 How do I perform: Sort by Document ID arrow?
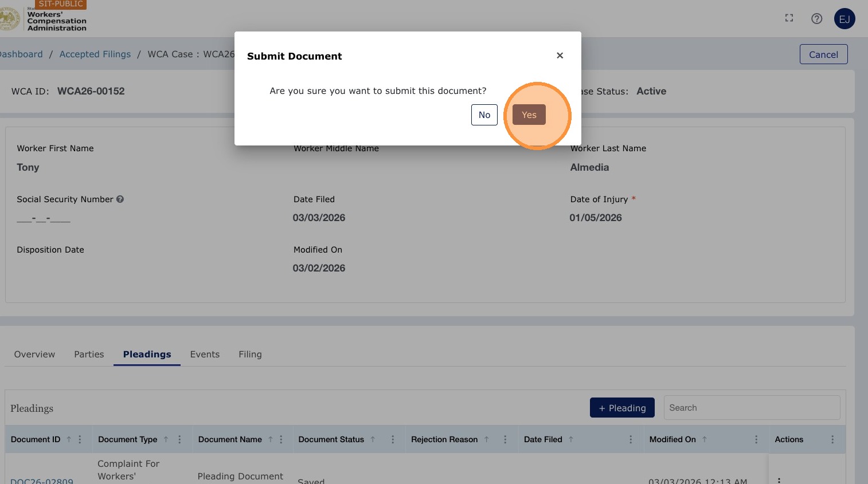point(69,439)
